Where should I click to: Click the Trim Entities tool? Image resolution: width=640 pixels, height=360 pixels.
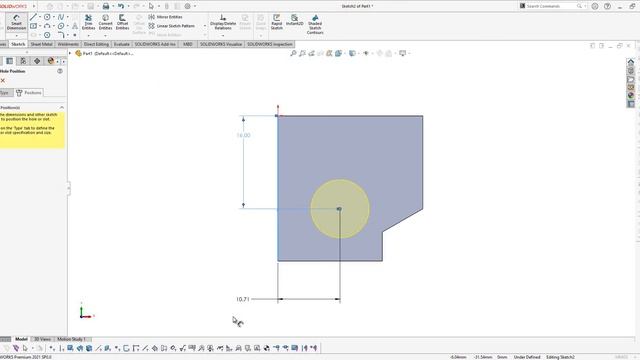tap(88, 22)
